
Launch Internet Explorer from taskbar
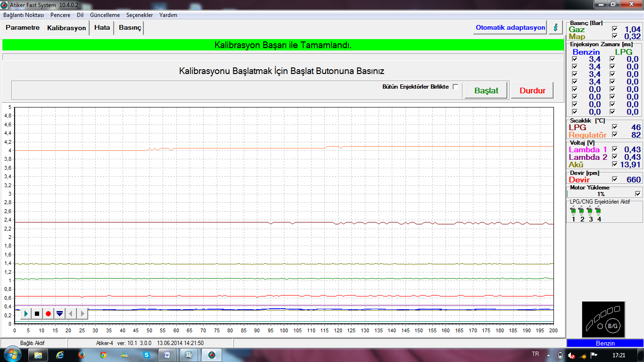pos(60,354)
